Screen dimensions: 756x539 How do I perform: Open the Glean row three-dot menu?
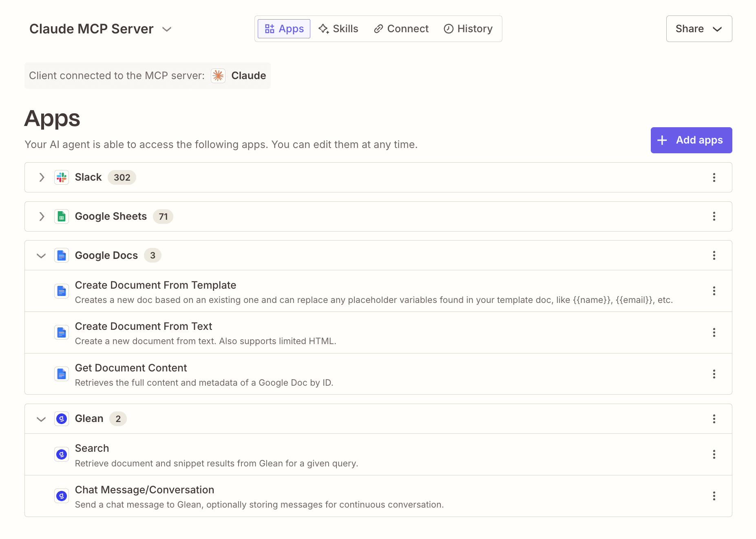pyautogui.click(x=714, y=419)
